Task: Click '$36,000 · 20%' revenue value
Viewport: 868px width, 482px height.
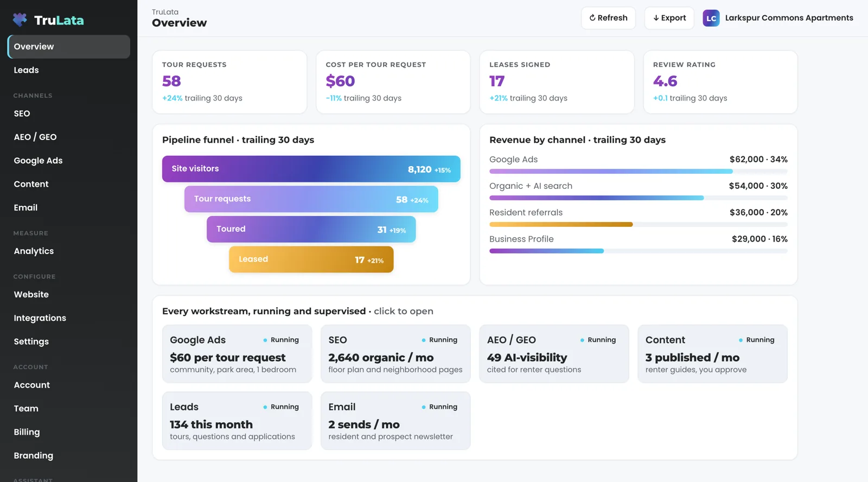Action: tap(758, 213)
